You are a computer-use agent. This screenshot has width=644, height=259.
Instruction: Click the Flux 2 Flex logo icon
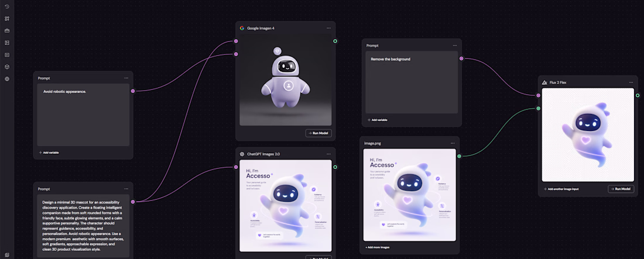point(544,82)
